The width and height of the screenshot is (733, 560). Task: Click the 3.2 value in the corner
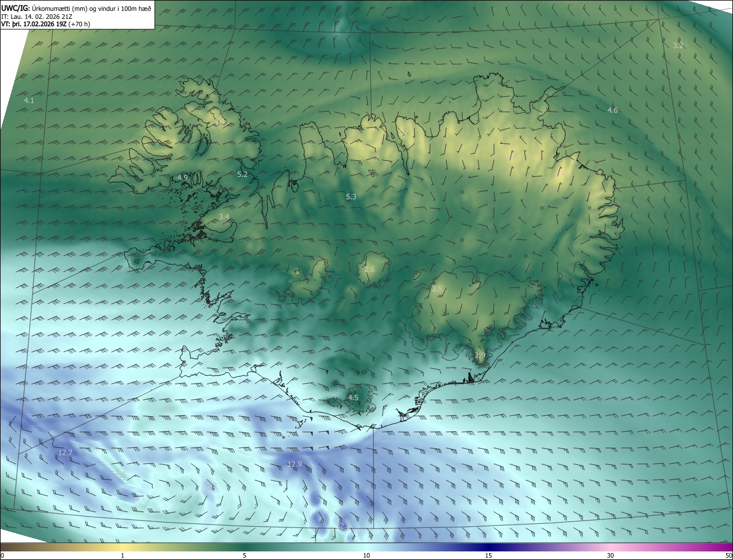[678, 45]
